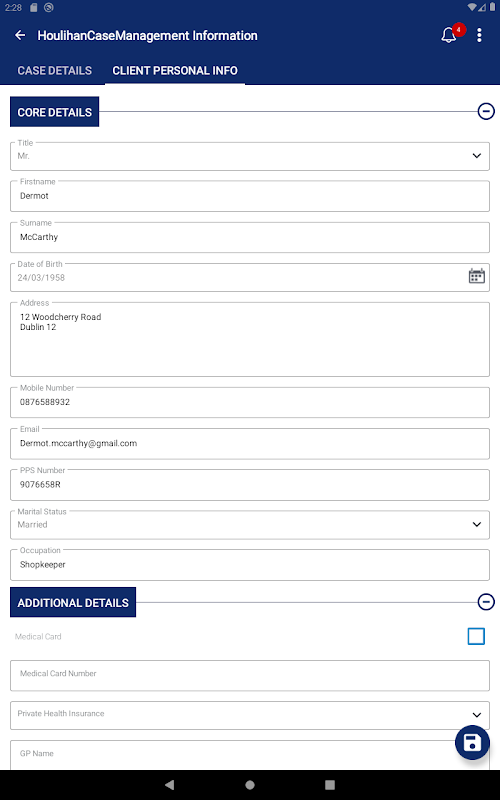Open the Date of Birth calendar picker
The image size is (500, 800).
477,276
